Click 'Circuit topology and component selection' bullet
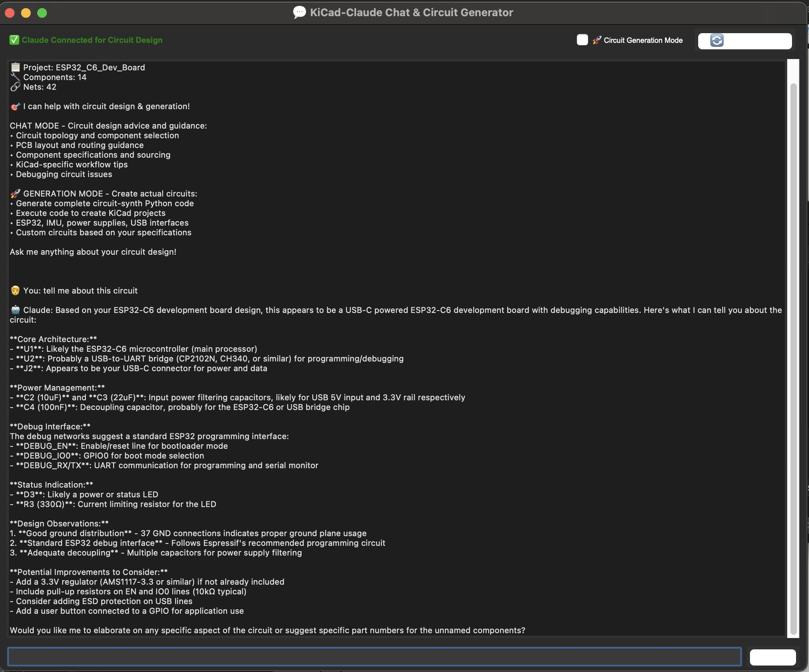 pyautogui.click(x=94, y=135)
